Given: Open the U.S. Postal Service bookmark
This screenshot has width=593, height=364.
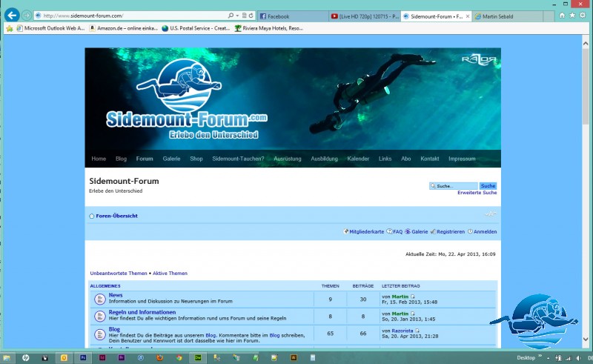Looking at the screenshot, I should tap(196, 28).
